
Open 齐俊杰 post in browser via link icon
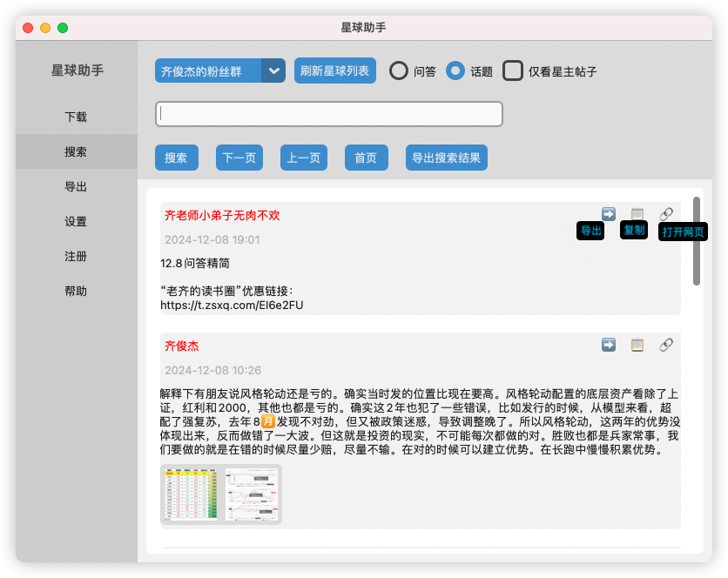[666, 345]
